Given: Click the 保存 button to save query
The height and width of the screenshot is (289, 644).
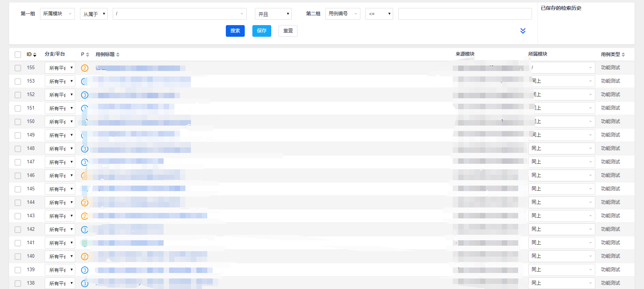Looking at the screenshot, I should (262, 31).
